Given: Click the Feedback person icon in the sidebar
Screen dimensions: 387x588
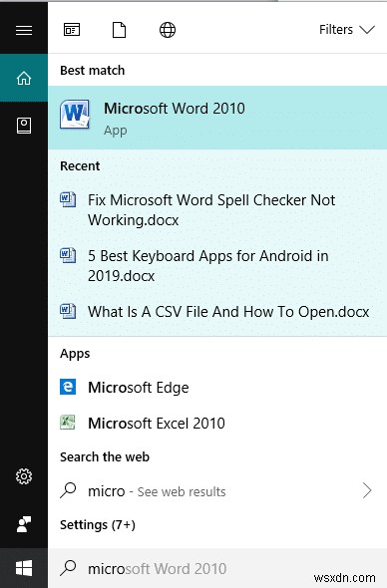Looking at the screenshot, I should coord(24,524).
